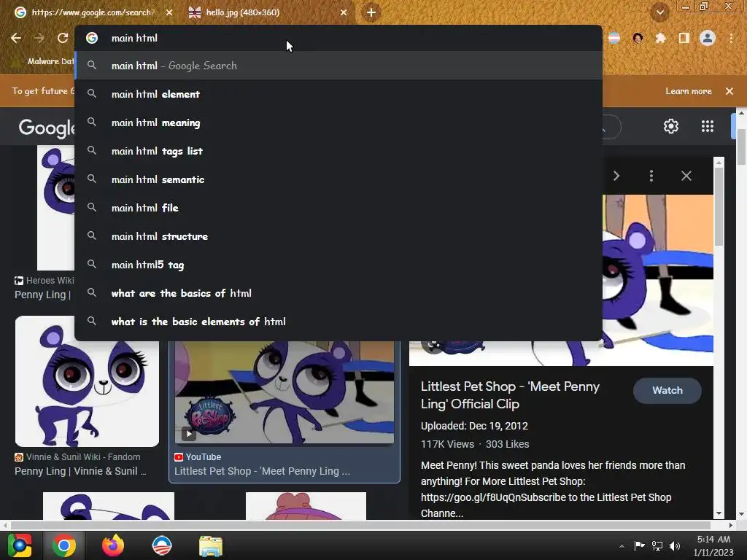Show hidden tray icons arrow
The height and width of the screenshot is (560, 747).
pos(622,546)
